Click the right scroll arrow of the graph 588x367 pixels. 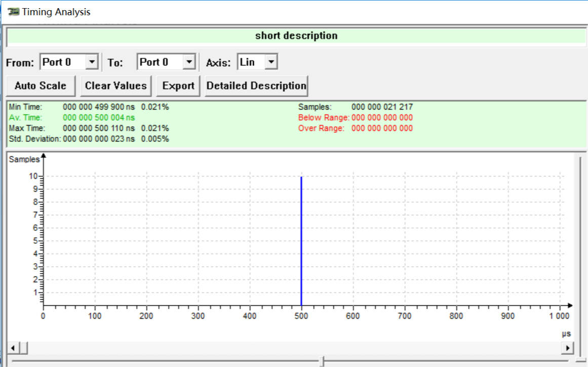tap(567, 348)
